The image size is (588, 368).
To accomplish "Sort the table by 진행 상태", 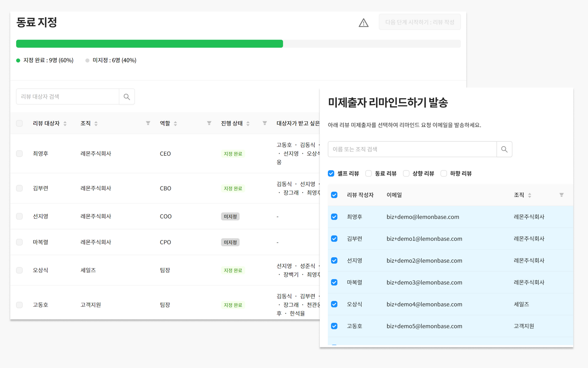I will click(248, 123).
